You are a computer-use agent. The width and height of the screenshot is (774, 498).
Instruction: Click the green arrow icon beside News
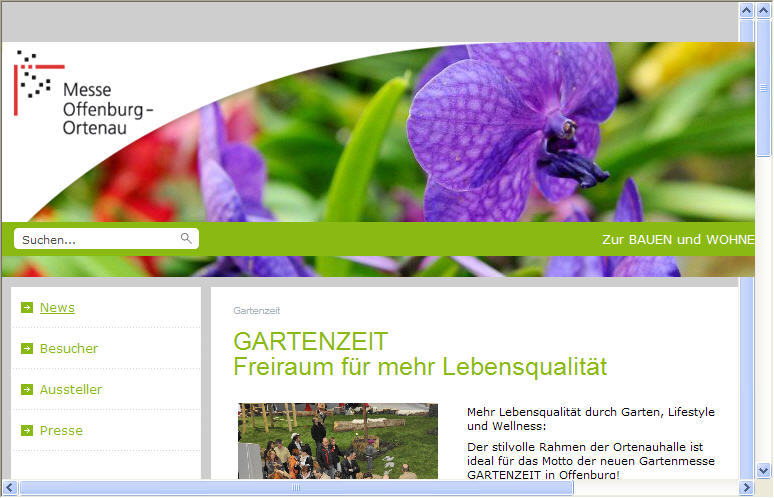click(x=27, y=307)
